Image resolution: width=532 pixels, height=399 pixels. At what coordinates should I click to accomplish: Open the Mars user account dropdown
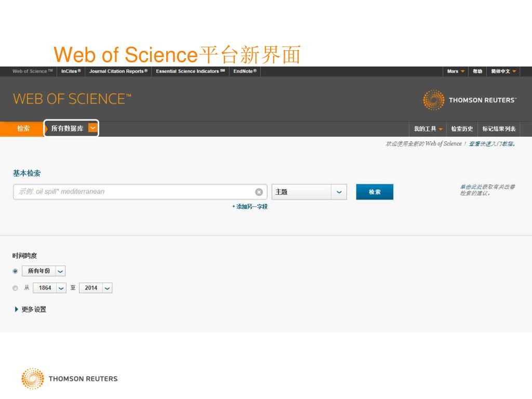click(x=456, y=71)
